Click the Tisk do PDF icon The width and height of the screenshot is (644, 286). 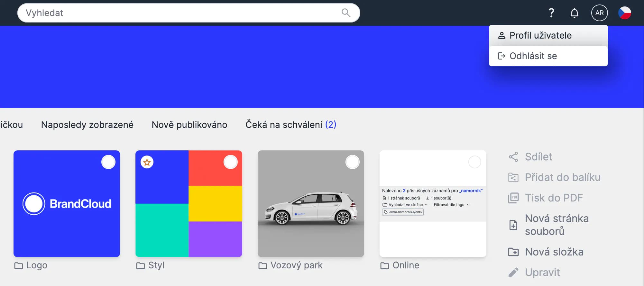click(513, 198)
